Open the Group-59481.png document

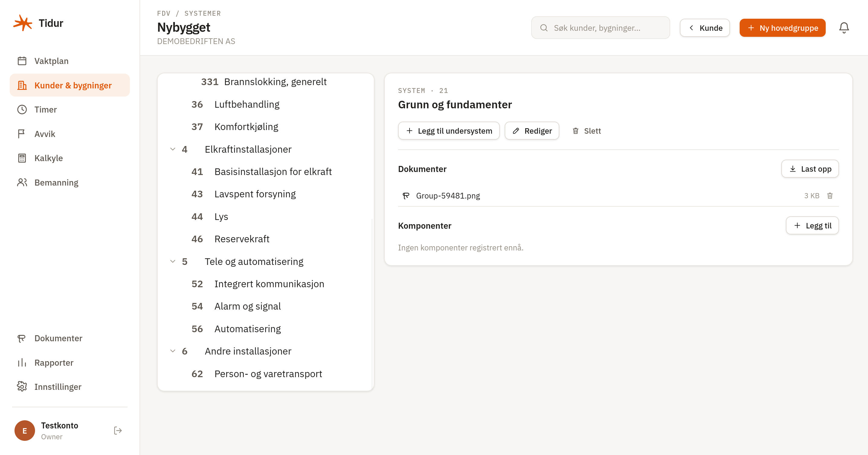[x=448, y=196]
